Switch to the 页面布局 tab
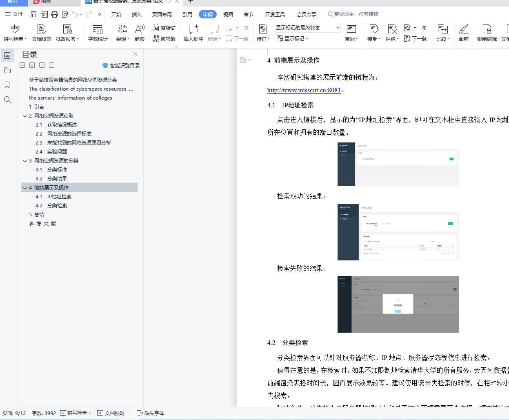The height and width of the screenshot is (420, 509). [x=162, y=14]
